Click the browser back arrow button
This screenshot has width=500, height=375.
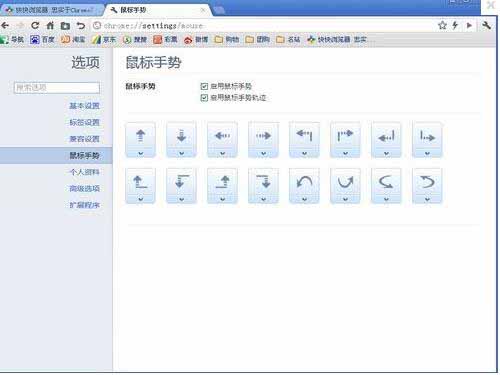[5, 25]
